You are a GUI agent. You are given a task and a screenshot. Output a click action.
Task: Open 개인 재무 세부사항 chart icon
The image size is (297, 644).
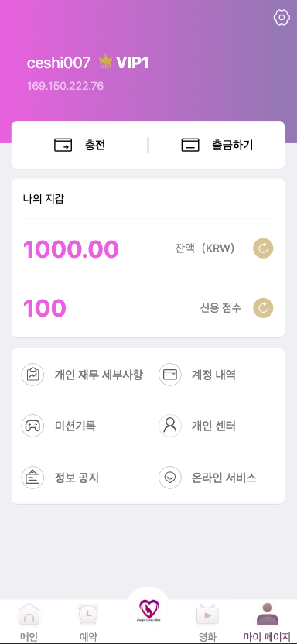pyautogui.click(x=32, y=375)
